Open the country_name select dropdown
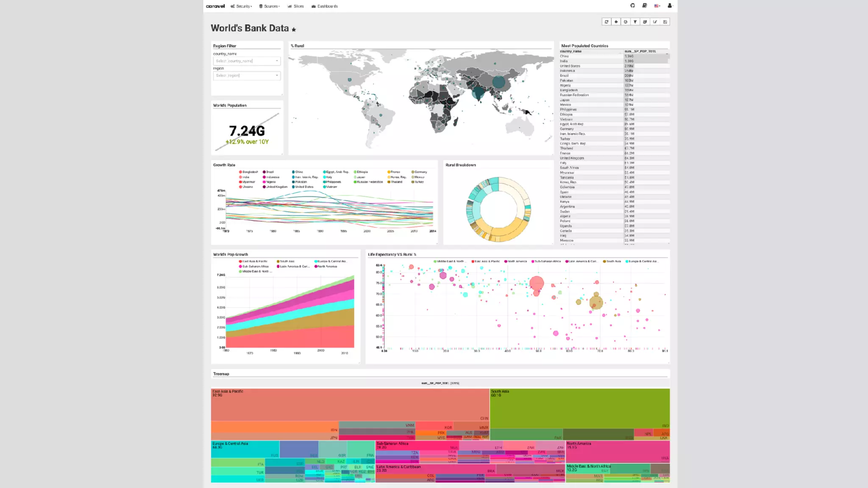 coord(247,61)
